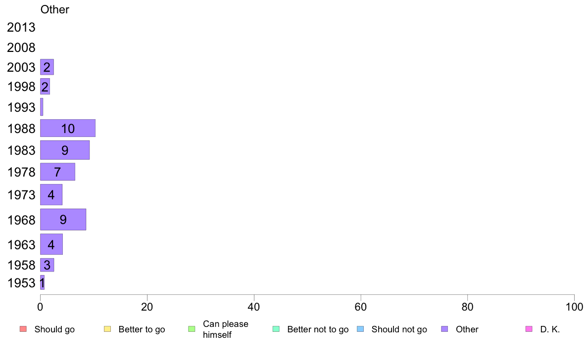Select the 2003 bar labeled 2
The height and width of the screenshot is (364, 588).
(x=47, y=67)
